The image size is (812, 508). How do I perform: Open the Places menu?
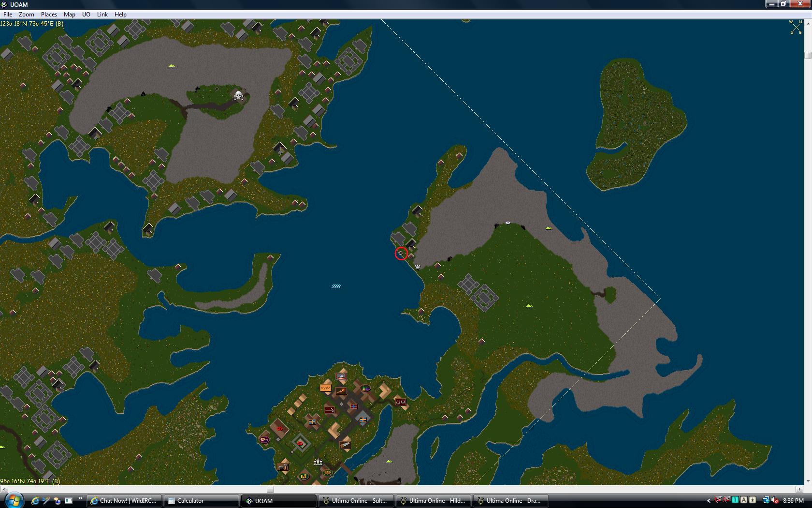point(49,15)
